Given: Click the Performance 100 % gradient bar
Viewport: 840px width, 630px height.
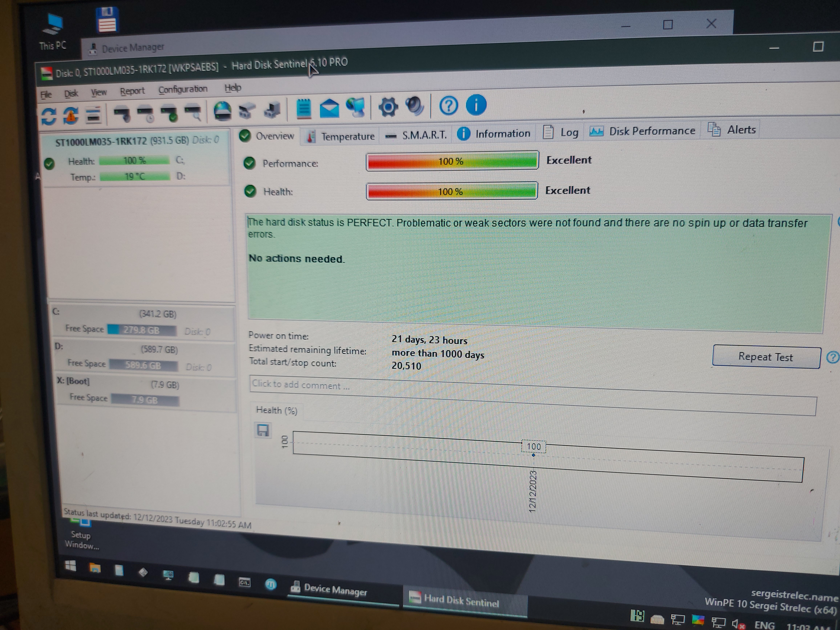Looking at the screenshot, I should tap(452, 161).
